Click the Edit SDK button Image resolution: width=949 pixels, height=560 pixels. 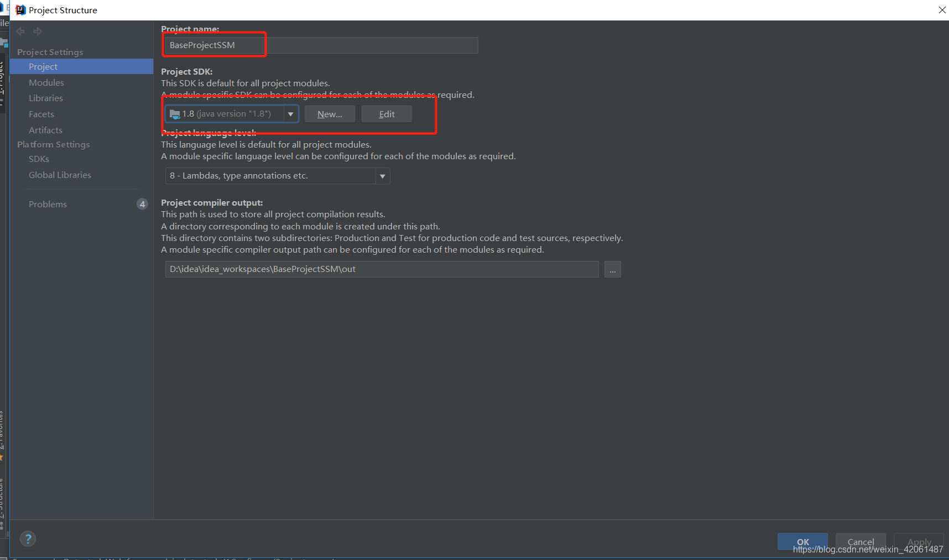387,114
